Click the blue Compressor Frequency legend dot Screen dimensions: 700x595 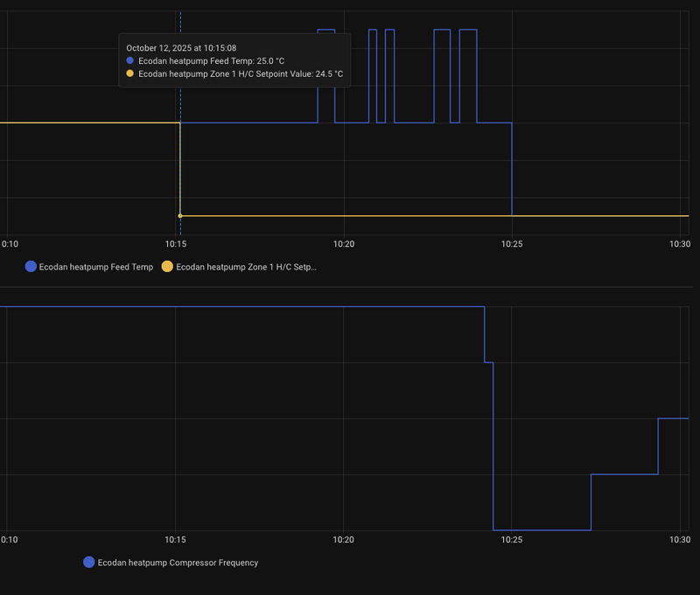pos(88,563)
